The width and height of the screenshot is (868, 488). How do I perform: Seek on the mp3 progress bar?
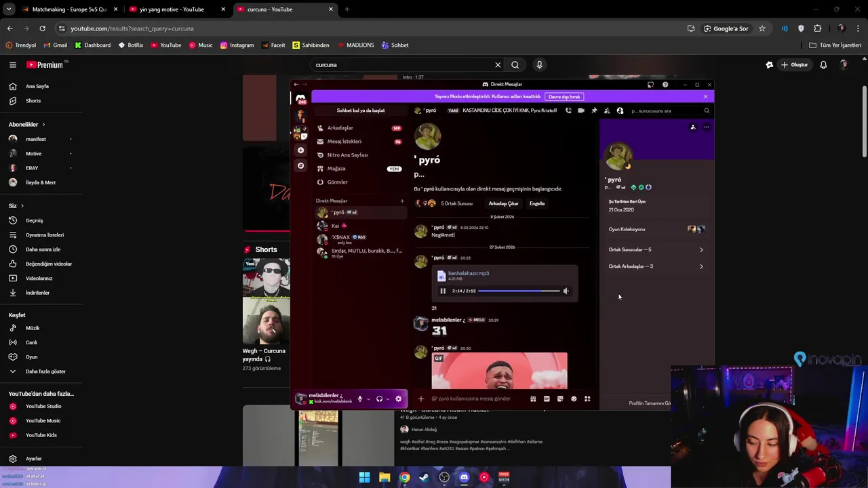point(519,291)
